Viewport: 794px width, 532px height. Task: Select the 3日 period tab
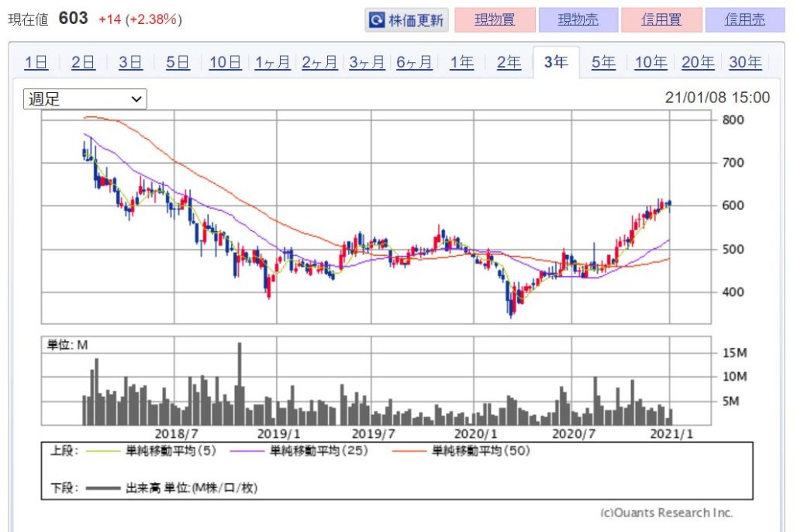130,62
